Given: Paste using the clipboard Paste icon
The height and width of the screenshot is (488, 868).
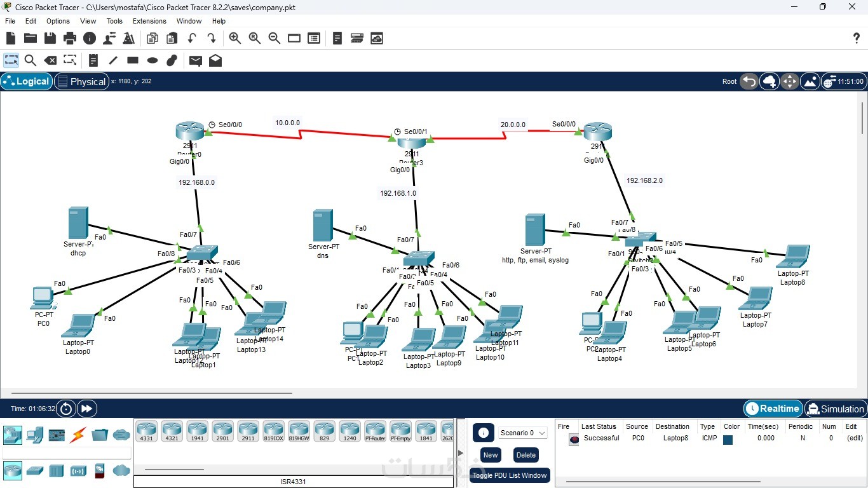Looking at the screenshot, I should pyautogui.click(x=172, y=39).
